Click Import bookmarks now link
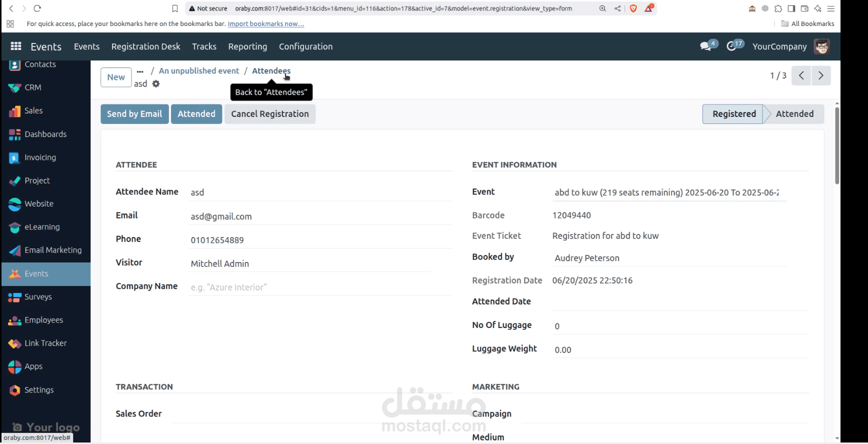This screenshot has height=444, width=868. [266, 23]
